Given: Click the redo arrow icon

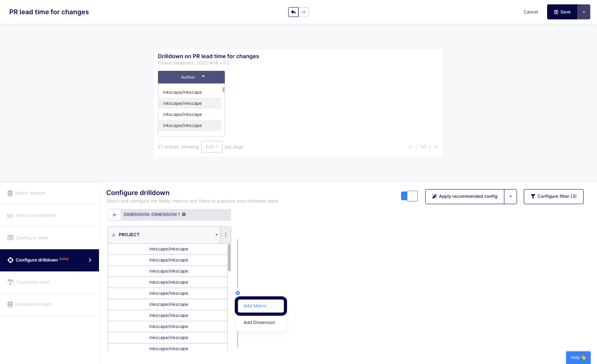Looking at the screenshot, I should [x=304, y=12].
